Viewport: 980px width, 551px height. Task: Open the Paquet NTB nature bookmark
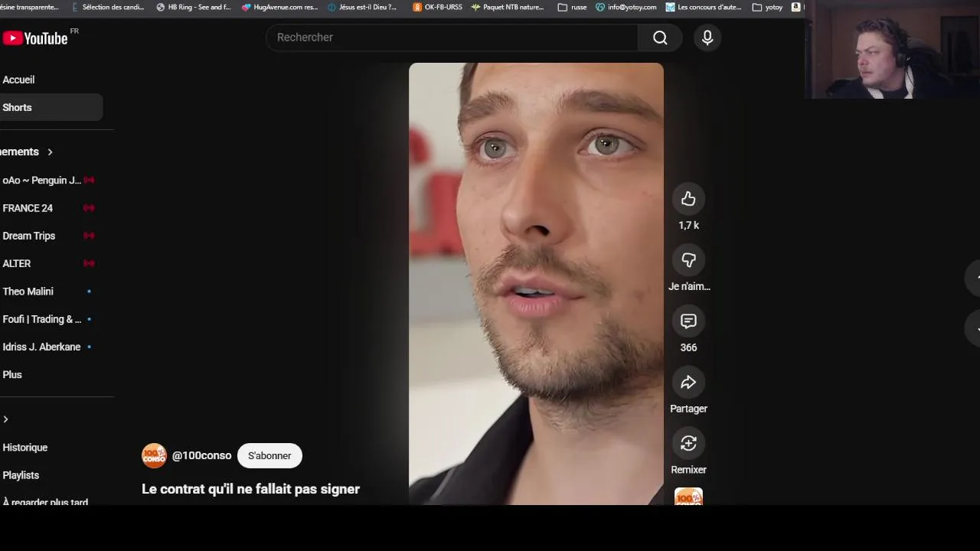click(x=508, y=7)
